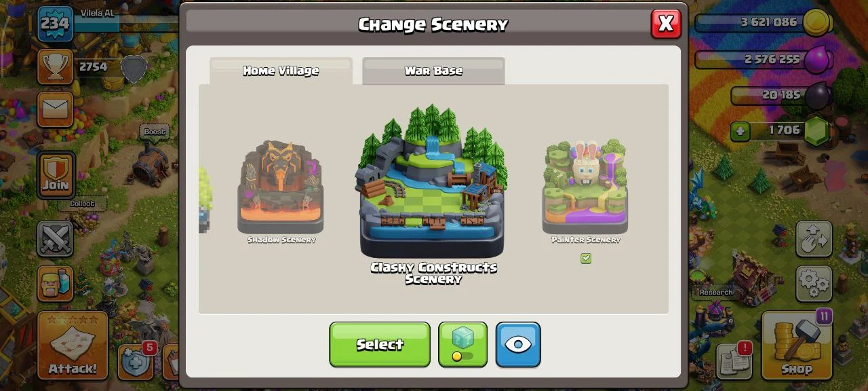868x391 pixels.
Task: Open the trophy league icon
Action: pyautogui.click(x=55, y=67)
